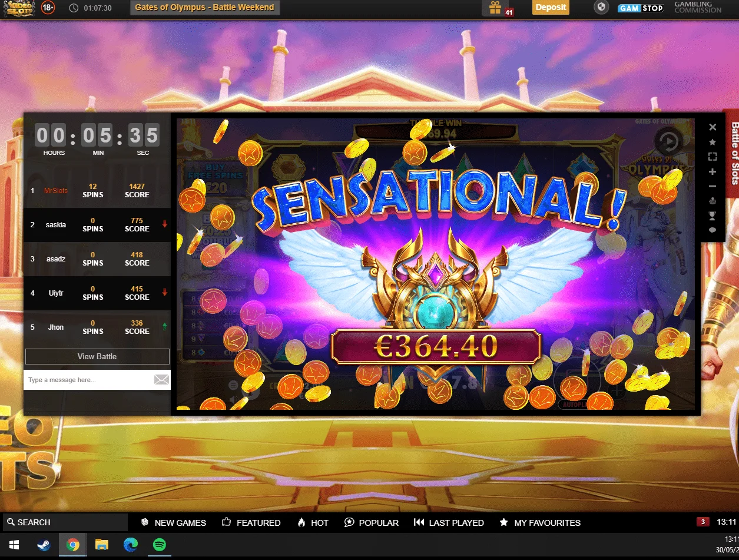Open the gift rewards icon
Viewport: 739px width, 560px height.
tap(495, 8)
